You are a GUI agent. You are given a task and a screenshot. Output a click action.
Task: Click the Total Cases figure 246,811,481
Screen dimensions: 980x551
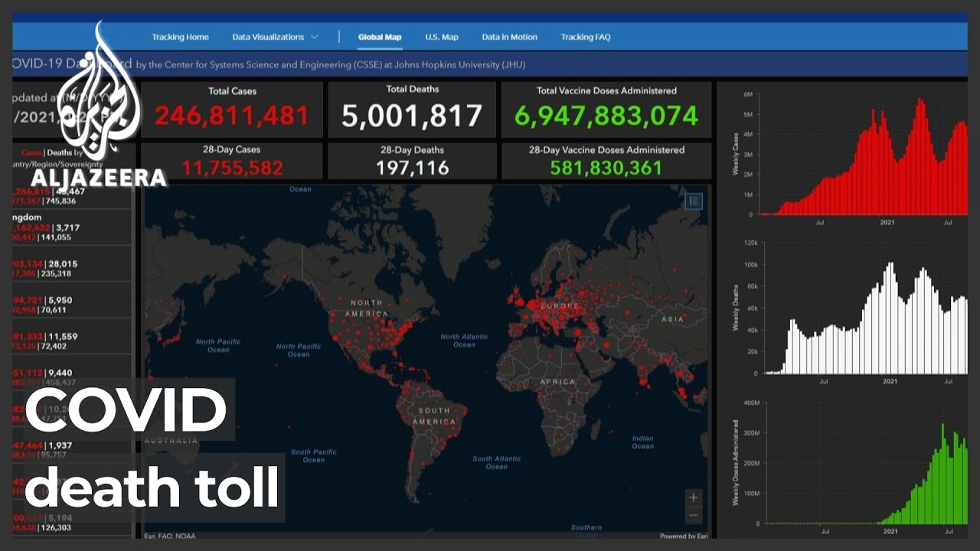232,116
